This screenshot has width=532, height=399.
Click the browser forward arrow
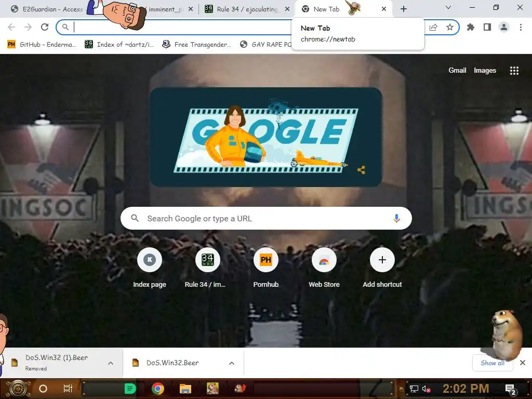click(28, 27)
